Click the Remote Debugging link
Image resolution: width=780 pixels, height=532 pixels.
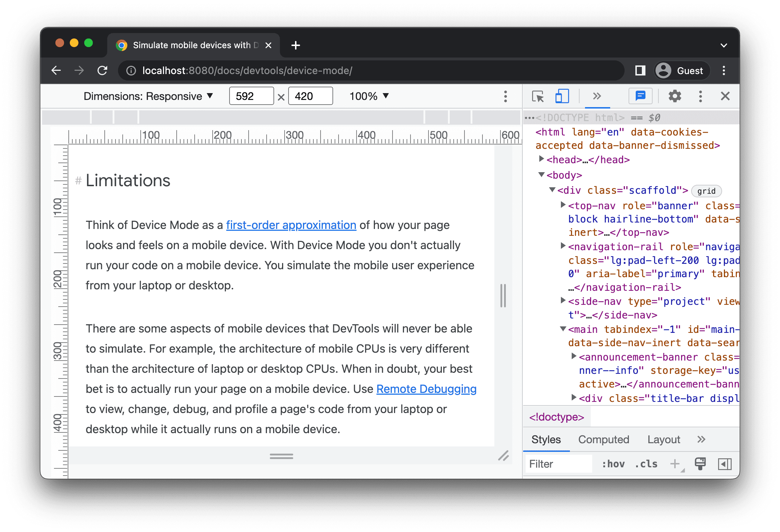click(x=427, y=389)
